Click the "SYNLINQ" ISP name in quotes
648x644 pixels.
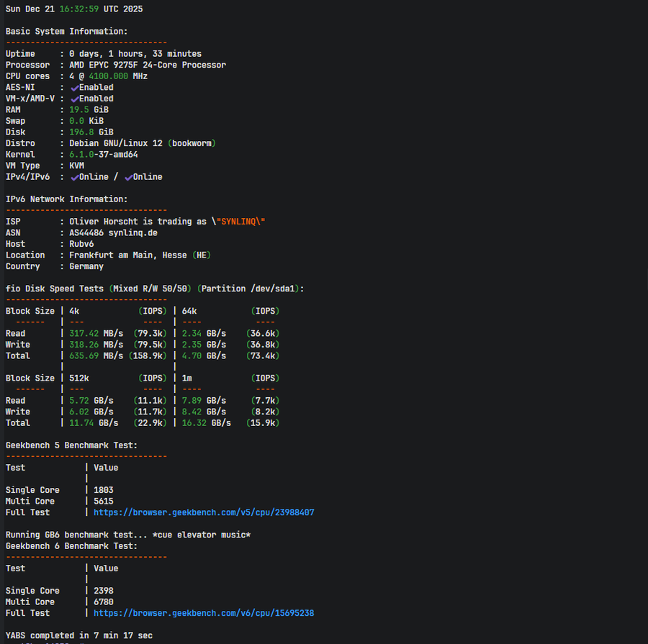[x=241, y=222]
